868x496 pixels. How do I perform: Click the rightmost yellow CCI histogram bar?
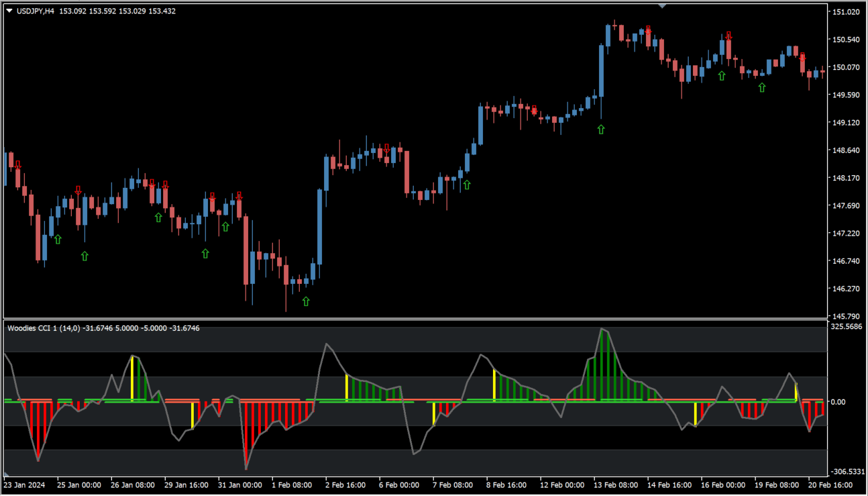[796, 392]
